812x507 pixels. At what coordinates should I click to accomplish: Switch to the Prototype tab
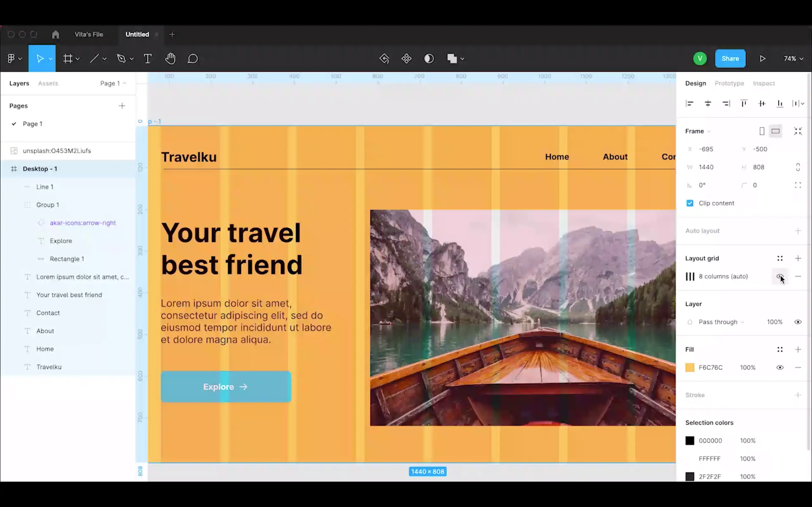pyautogui.click(x=729, y=83)
